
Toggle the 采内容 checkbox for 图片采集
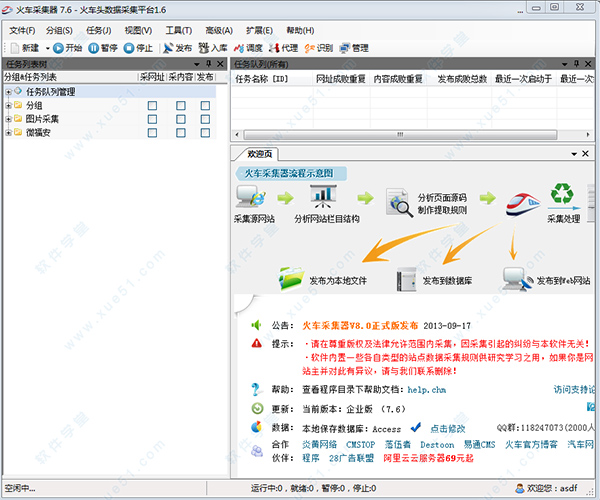(180, 119)
